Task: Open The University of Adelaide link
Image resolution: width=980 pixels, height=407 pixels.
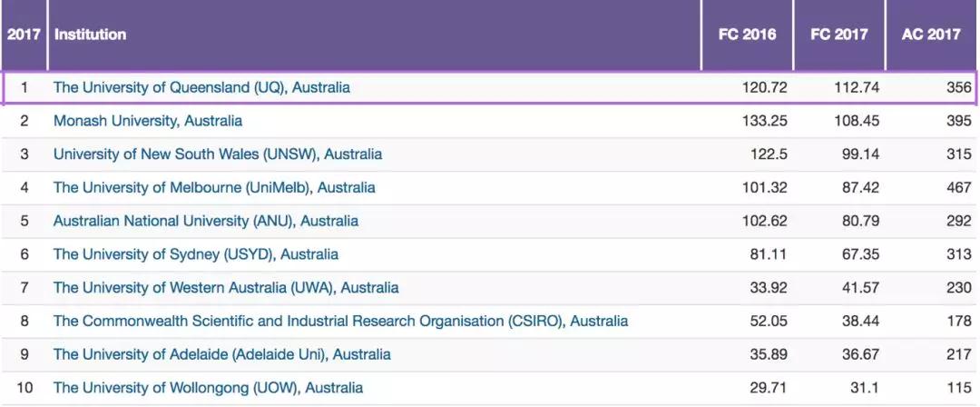Action: pos(222,354)
